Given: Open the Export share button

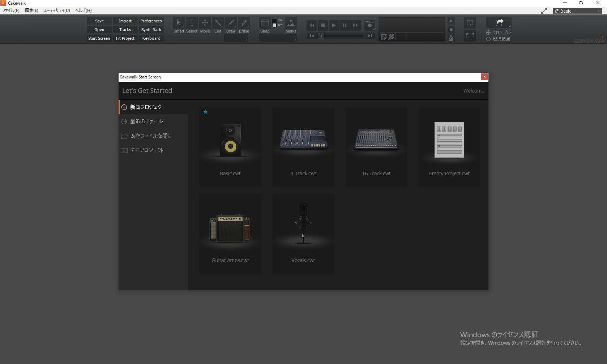Looking at the screenshot, I should 499,23.
